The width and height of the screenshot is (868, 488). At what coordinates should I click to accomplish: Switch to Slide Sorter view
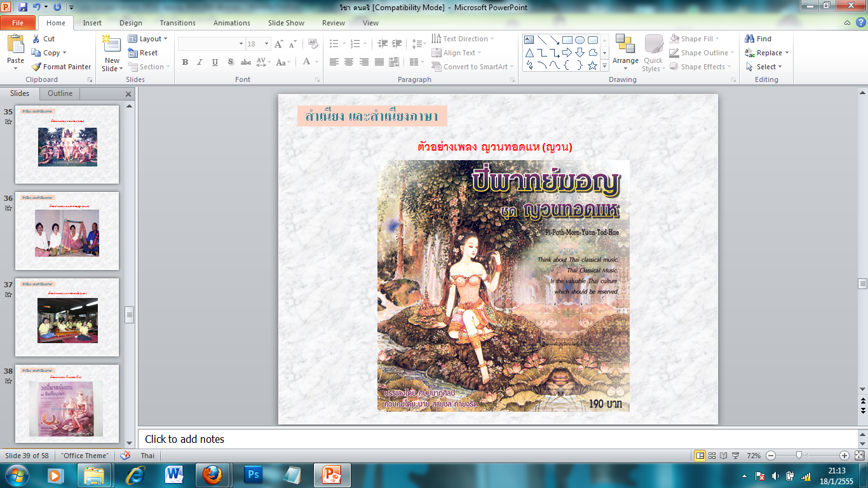pos(712,456)
